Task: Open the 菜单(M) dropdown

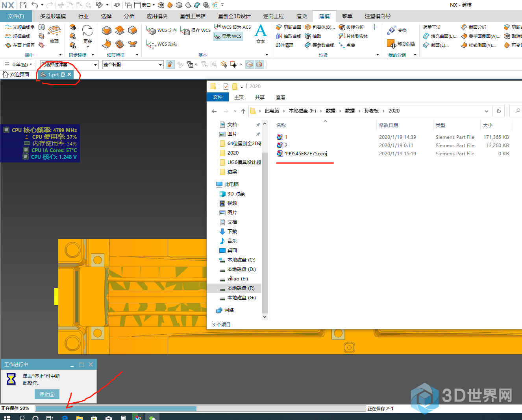Action: (x=19, y=64)
